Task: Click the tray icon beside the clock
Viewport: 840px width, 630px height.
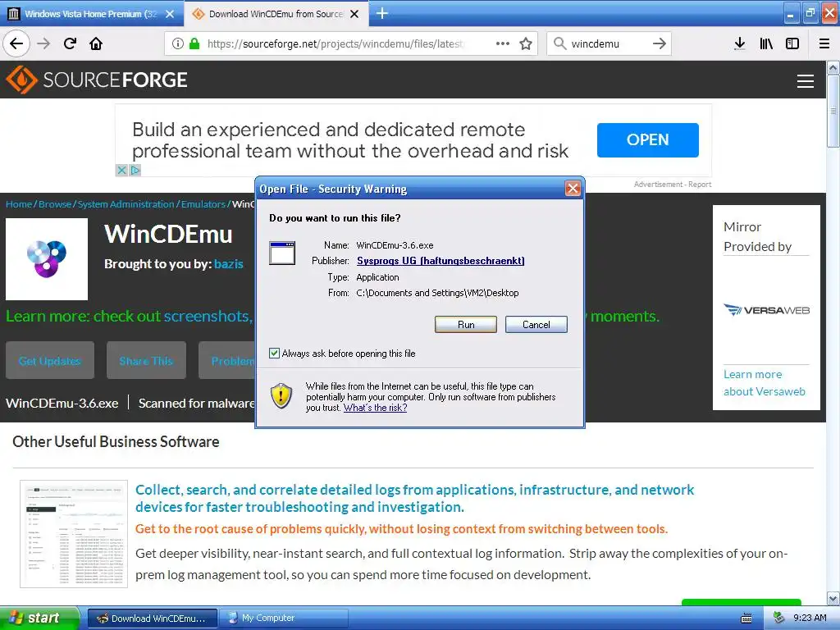Action: [779, 619]
